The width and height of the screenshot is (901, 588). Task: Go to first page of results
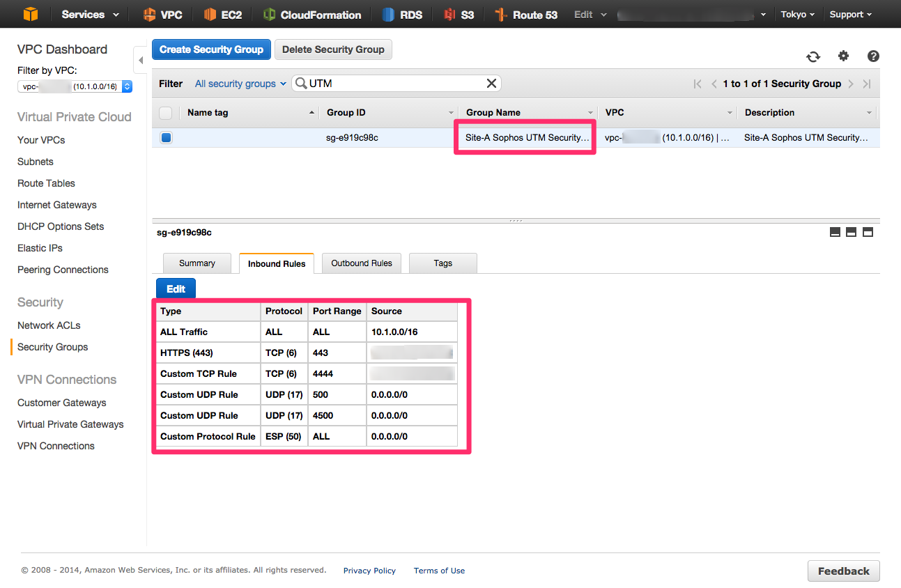698,84
